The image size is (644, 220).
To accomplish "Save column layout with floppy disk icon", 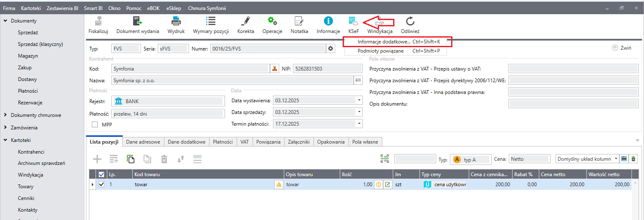I will click(624, 159).
